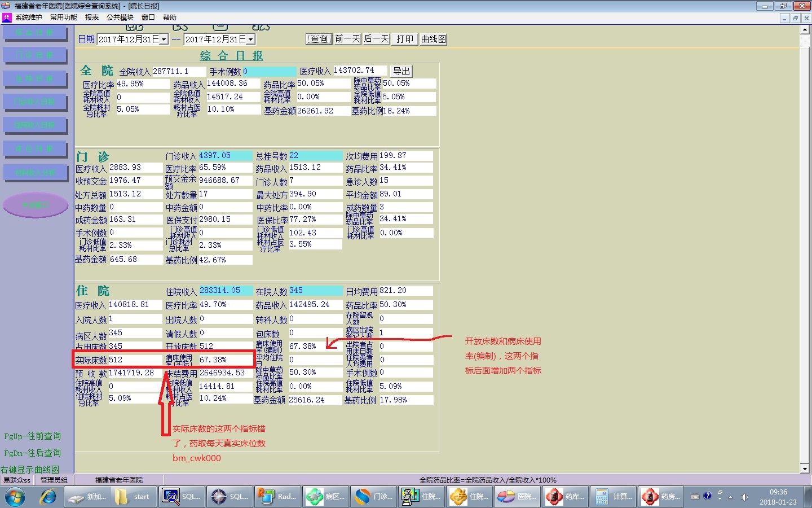Go to the next day with 后一天
Image resolution: width=812 pixels, height=508 pixels.
pyautogui.click(x=377, y=39)
